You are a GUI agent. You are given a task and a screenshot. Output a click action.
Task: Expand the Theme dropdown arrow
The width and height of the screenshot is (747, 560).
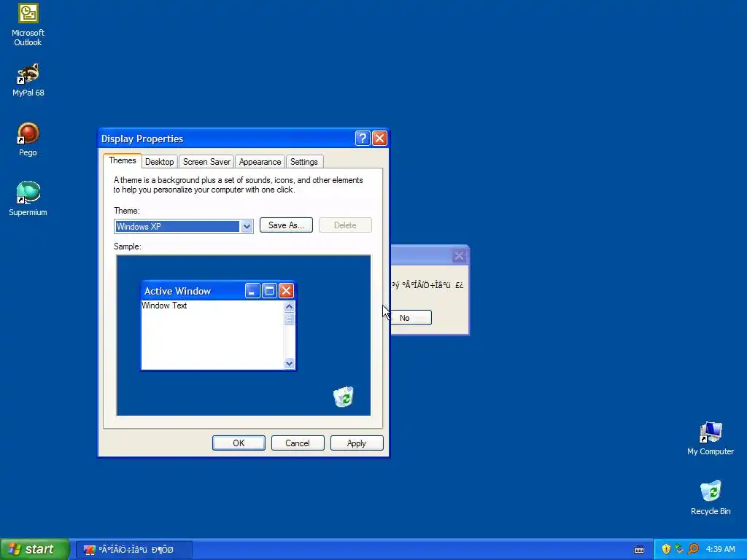point(247,227)
